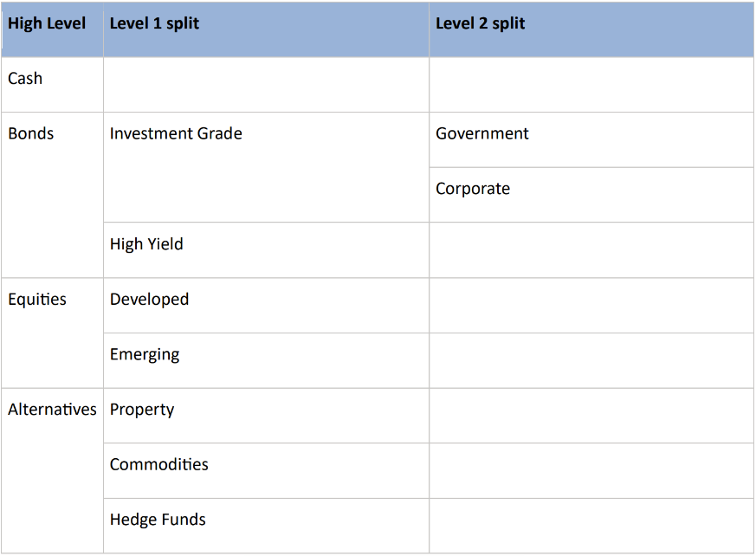Screen dimensions: 756x556
Task: Click the Equities cell
Action: point(52,333)
